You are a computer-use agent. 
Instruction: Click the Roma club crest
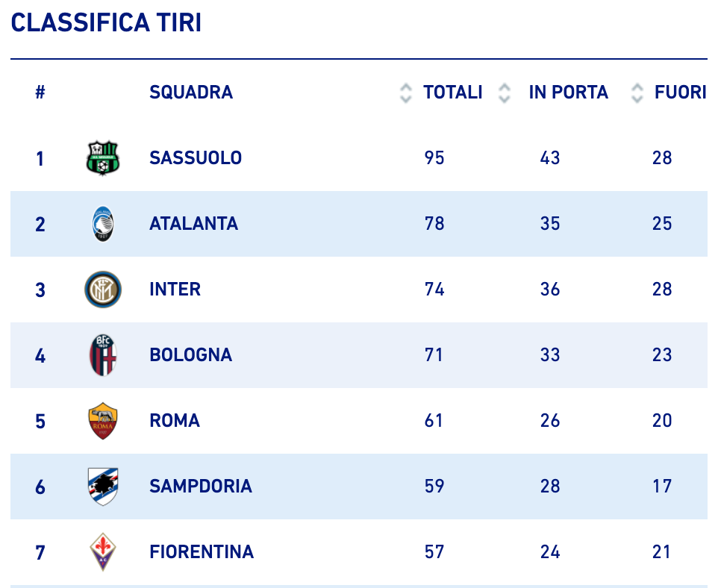(103, 421)
